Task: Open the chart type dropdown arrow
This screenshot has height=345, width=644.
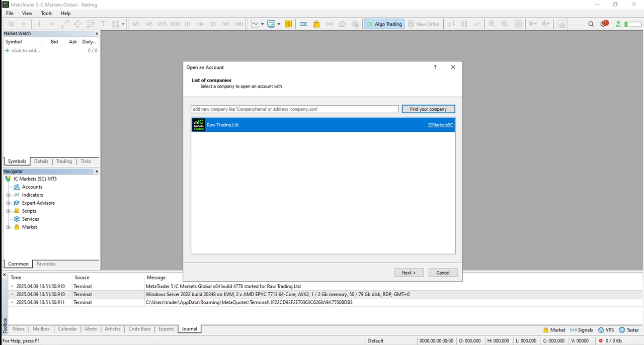Action: (x=262, y=24)
